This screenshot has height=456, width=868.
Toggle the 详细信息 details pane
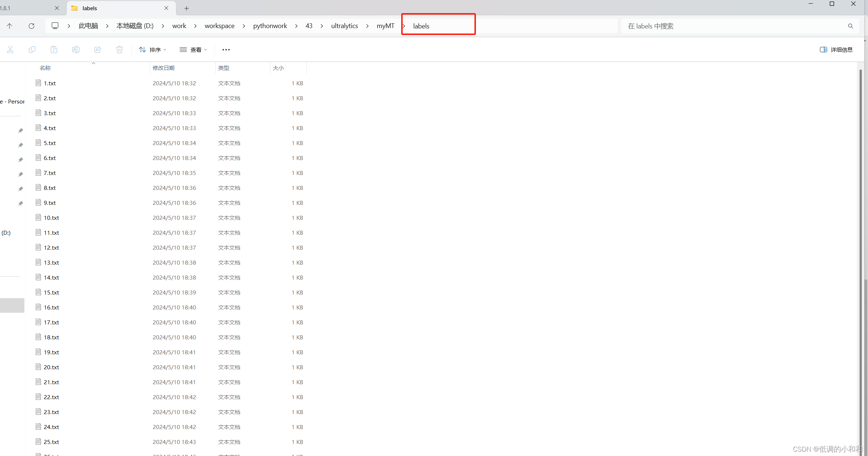(x=836, y=50)
